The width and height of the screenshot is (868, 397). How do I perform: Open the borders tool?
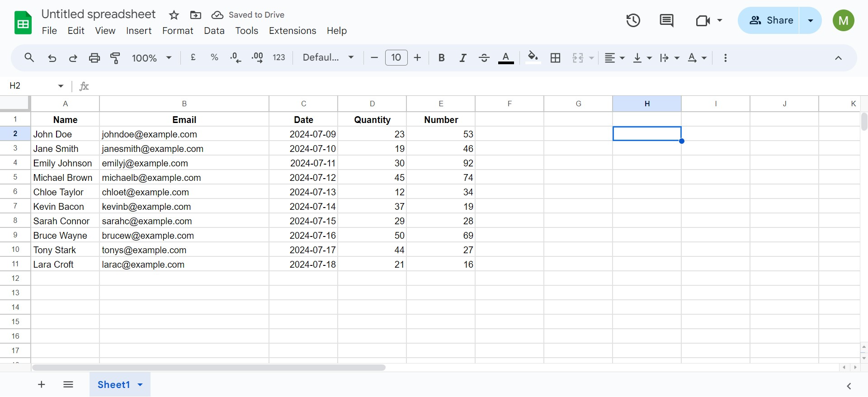556,58
